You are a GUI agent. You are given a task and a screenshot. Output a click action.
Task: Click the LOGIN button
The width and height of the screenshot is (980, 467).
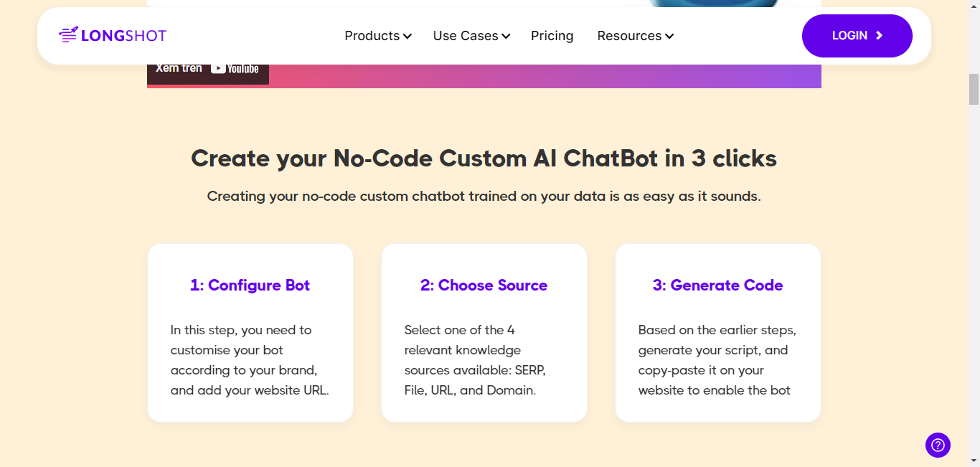tap(857, 36)
